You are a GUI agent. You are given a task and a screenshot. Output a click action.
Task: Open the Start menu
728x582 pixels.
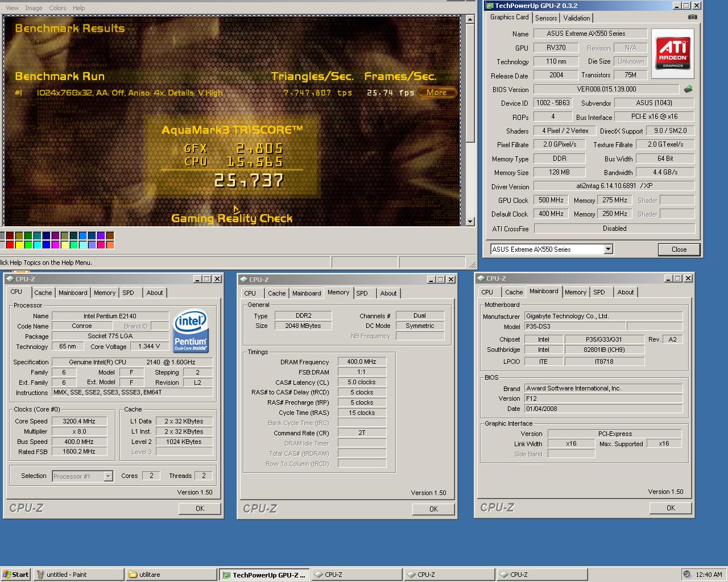15,575
